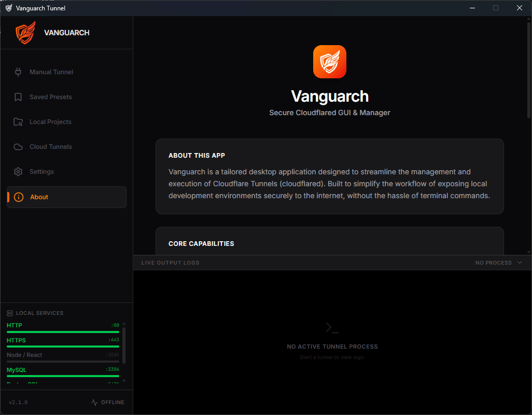Click the large orange Vanguarch app icon
Viewport: 532px width, 415px height.
[x=329, y=62]
